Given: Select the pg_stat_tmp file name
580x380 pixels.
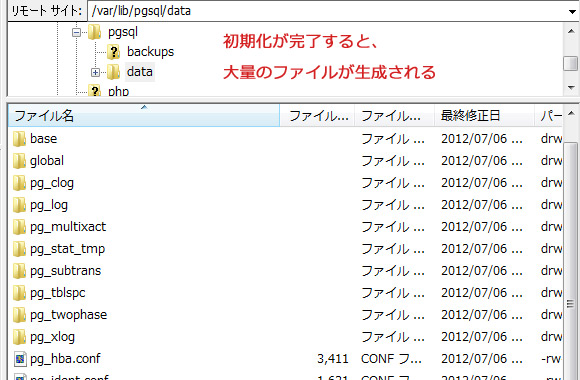Looking at the screenshot, I should point(67,249).
